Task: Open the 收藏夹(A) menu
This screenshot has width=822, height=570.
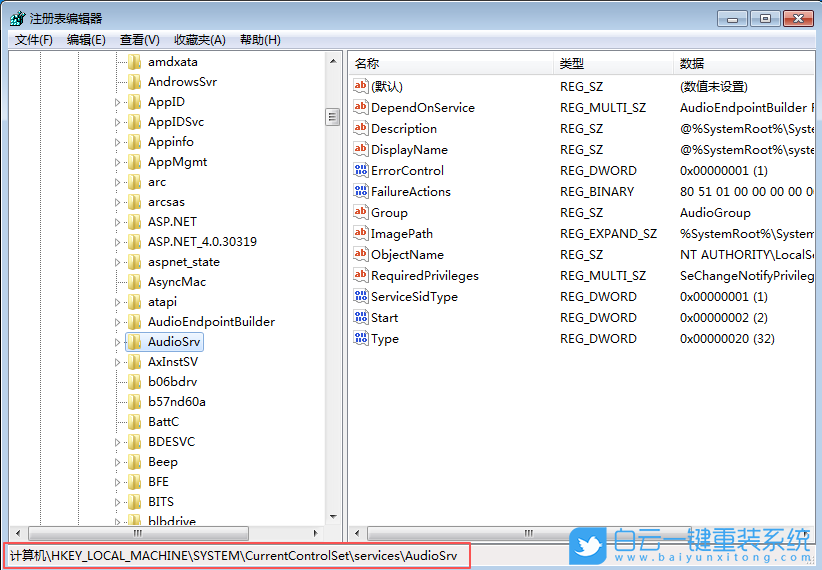Action: tap(200, 40)
